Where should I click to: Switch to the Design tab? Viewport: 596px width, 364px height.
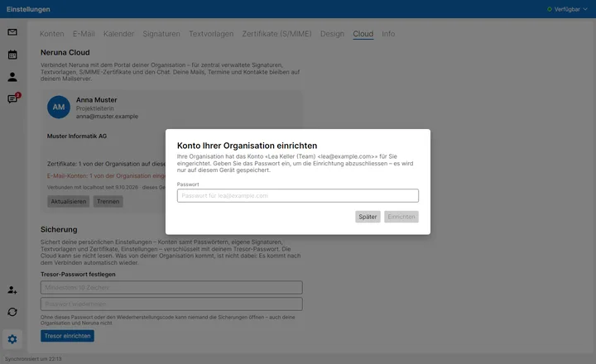tap(332, 34)
